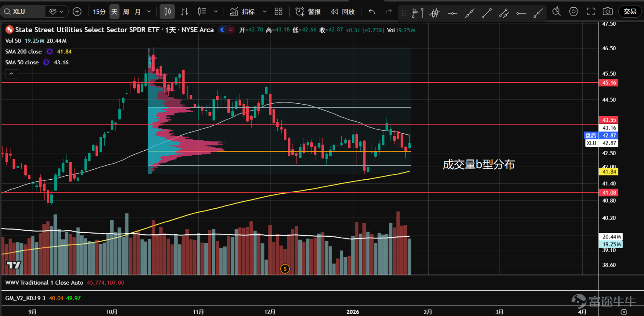Switch to the 15分 timeframe
This screenshot has width=644, height=316.
point(99,12)
